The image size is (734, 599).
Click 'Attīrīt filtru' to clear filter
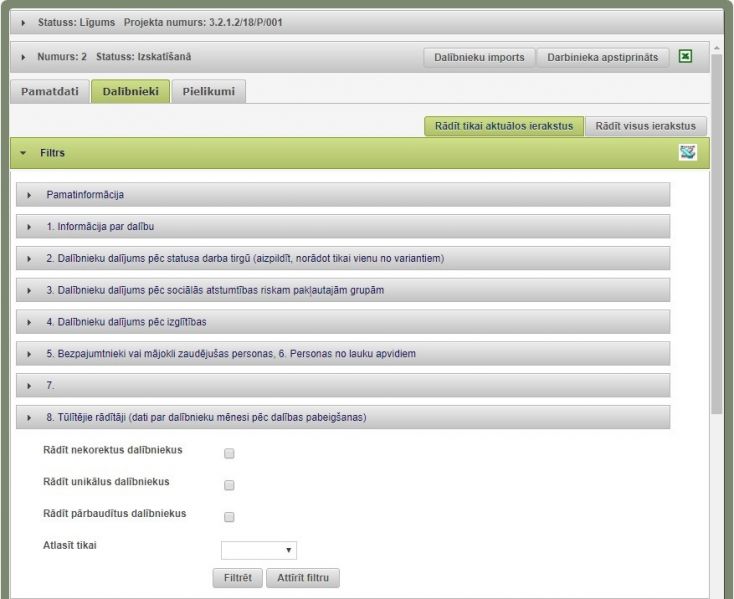click(303, 578)
